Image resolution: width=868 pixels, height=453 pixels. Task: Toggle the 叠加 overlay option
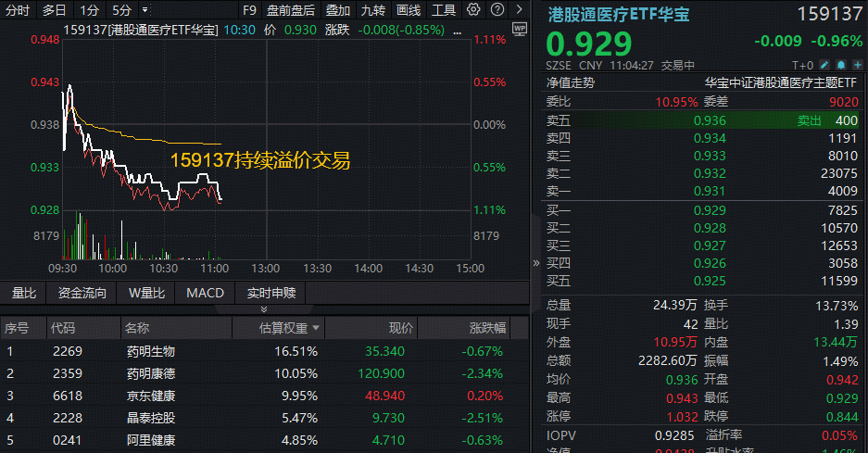pos(338,10)
